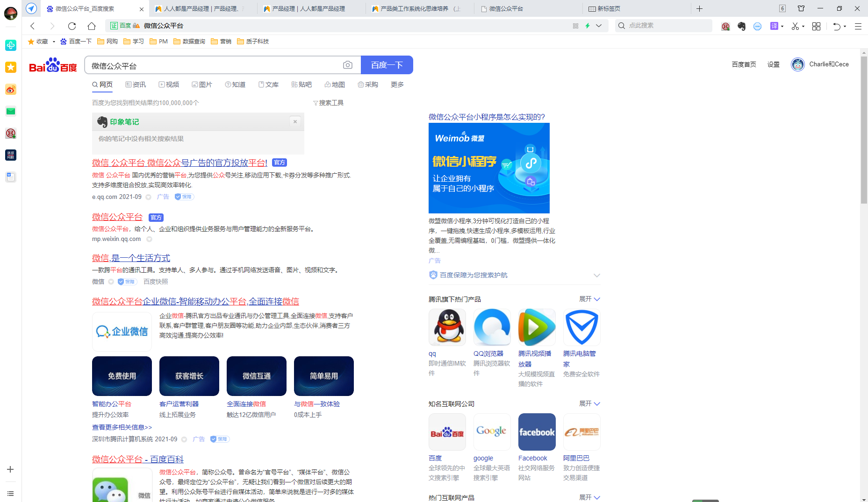Click the undo closed tab icon
Viewport: 868px width, 502px height.
pyautogui.click(x=837, y=26)
